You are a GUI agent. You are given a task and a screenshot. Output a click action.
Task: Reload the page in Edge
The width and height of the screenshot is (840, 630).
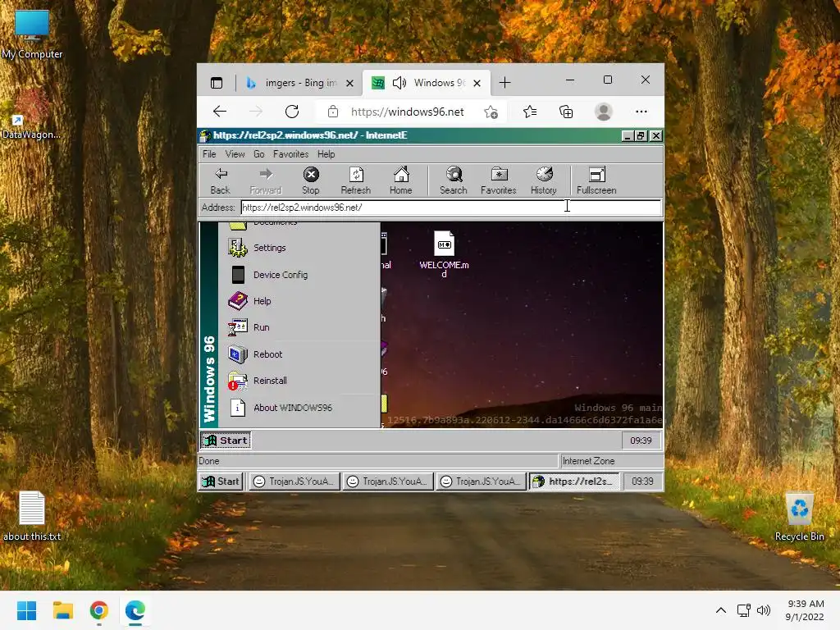292,112
